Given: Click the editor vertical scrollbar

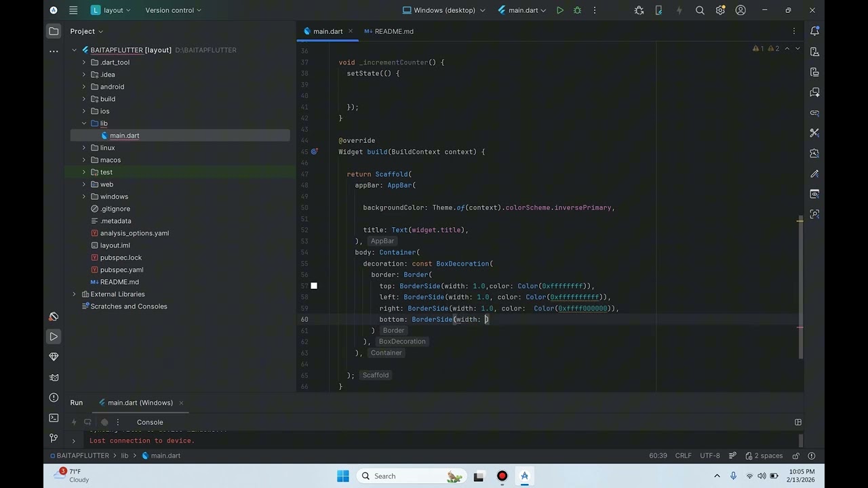Looking at the screenshot, I should point(800,288).
